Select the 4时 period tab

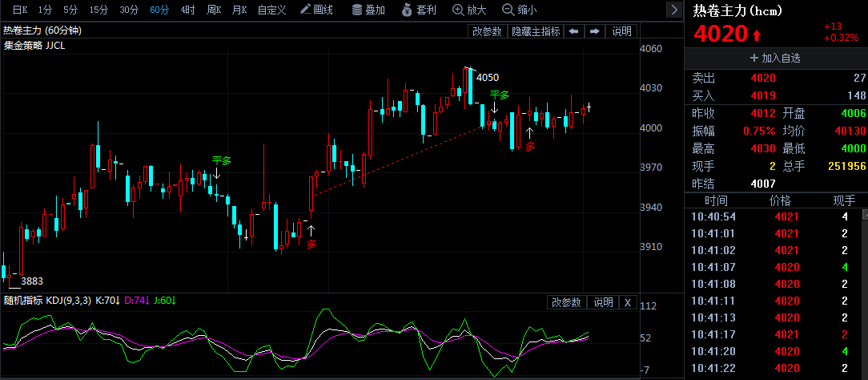[x=187, y=10]
